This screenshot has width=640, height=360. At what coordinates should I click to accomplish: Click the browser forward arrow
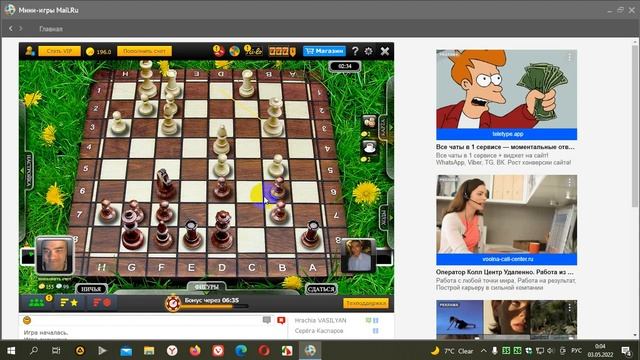coord(20,29)
